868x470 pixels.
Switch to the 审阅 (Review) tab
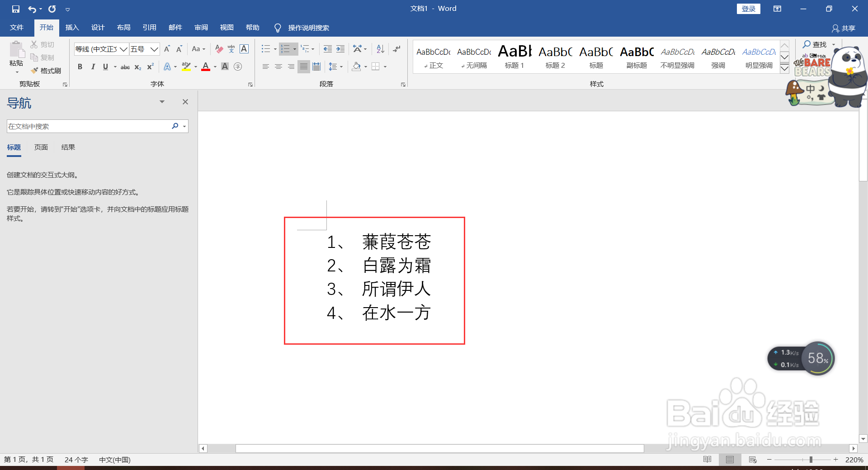pos(201,28)
